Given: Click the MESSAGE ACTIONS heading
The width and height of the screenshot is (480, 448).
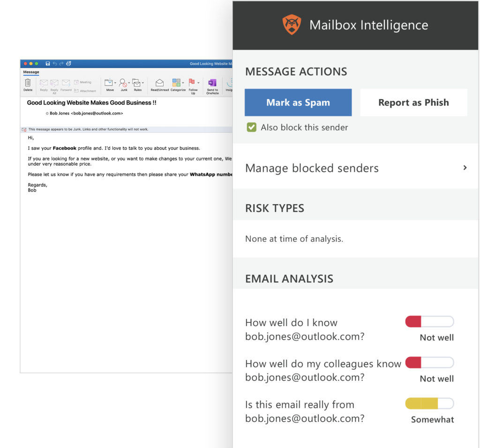Looking at the screenshot, I should (x=296, y=71).
